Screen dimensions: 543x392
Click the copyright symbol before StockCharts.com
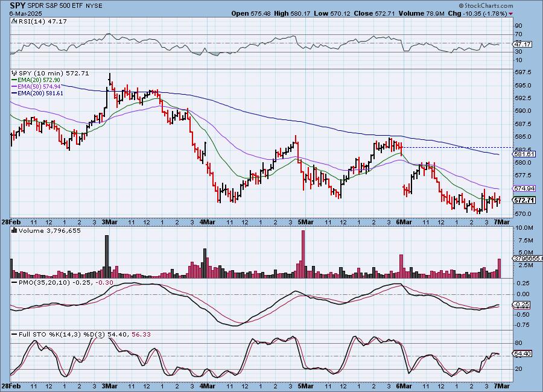pyautogui.click(x=462, y=6)
